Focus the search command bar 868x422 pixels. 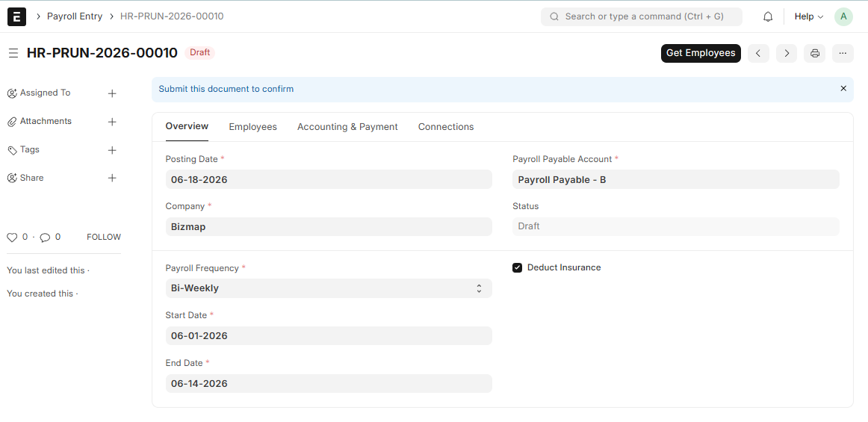[642, 16]
